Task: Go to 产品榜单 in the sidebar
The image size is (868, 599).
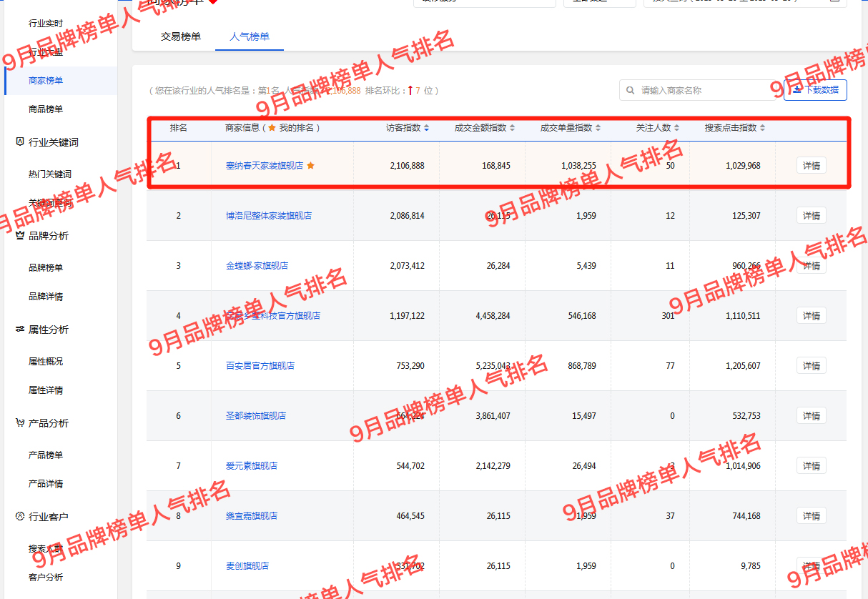Action: pyautogui.click(x=46, y=455)
